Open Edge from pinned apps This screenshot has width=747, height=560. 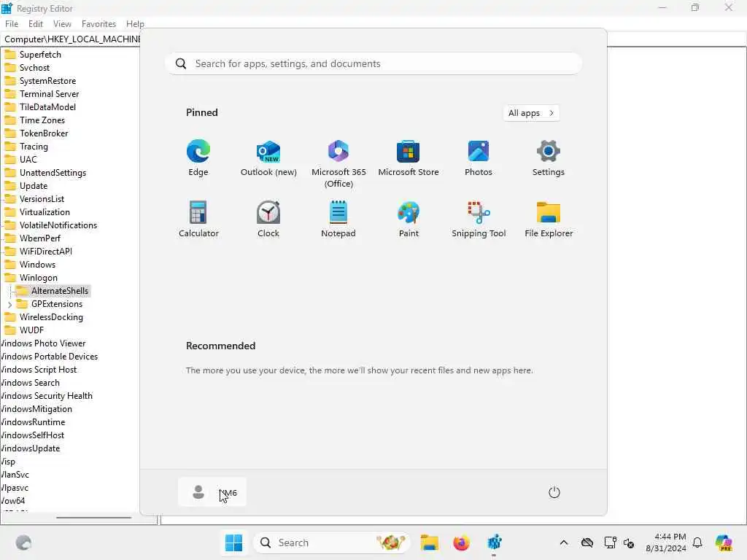click(x=198, y=157)
